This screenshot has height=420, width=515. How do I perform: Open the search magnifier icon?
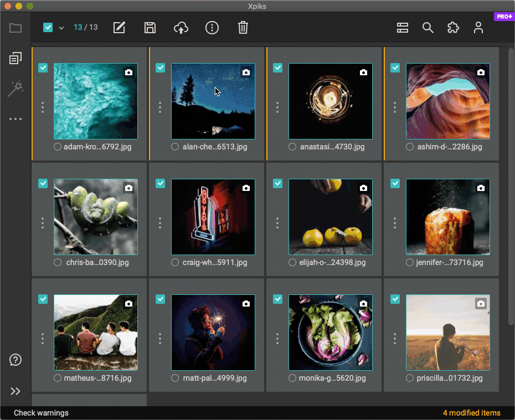coord(428,28)
